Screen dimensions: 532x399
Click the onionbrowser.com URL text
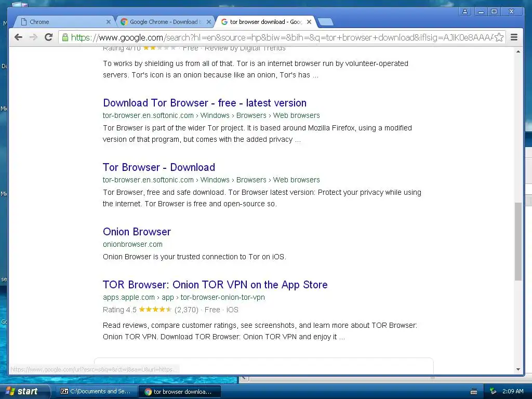(x=132, y=244)
